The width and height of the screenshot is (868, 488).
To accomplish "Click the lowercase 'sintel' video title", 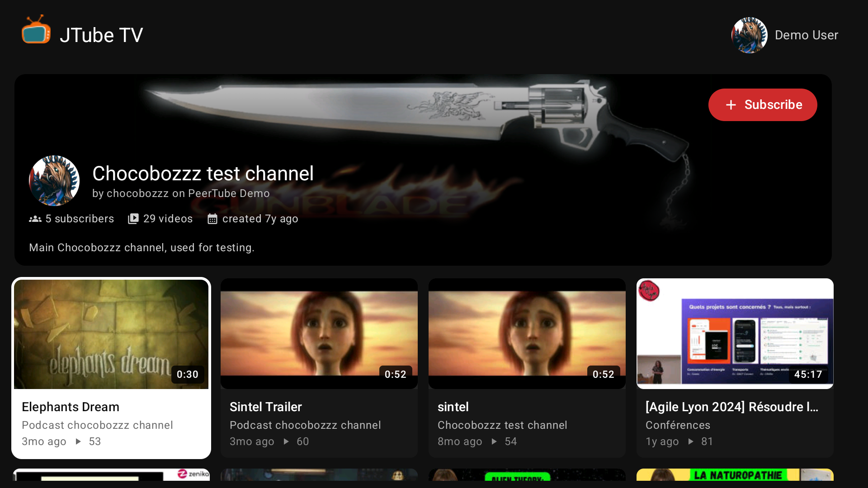I will click(x=453, y=407).
